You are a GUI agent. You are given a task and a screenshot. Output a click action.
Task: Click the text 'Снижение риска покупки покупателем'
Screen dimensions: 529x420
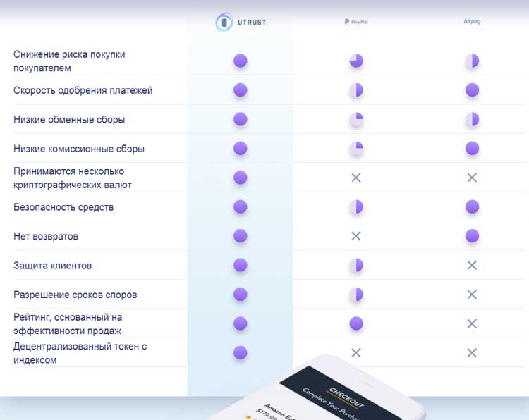69,61
